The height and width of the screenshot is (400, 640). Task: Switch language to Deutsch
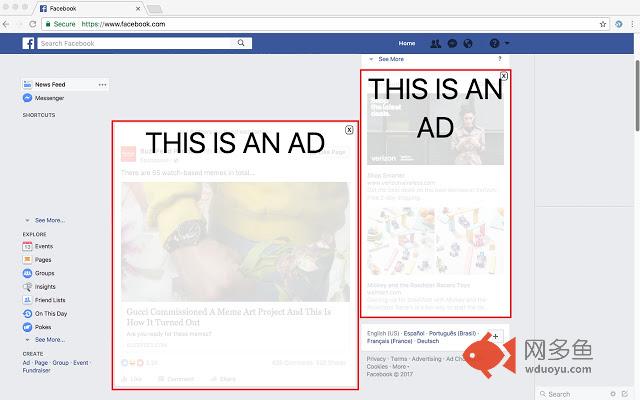[428, 341]
